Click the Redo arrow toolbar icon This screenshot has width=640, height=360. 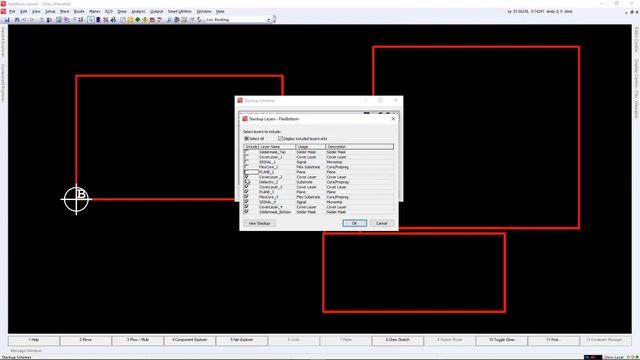coord(32,20)
